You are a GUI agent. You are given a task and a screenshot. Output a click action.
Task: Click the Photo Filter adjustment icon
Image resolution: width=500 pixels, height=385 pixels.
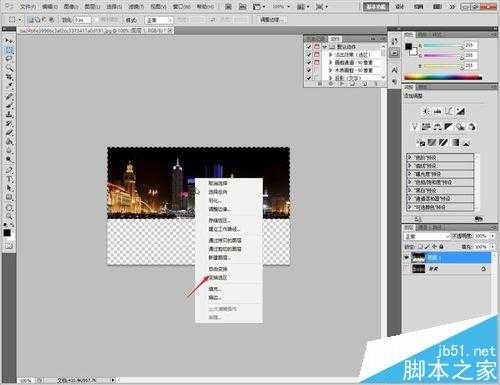460,127
